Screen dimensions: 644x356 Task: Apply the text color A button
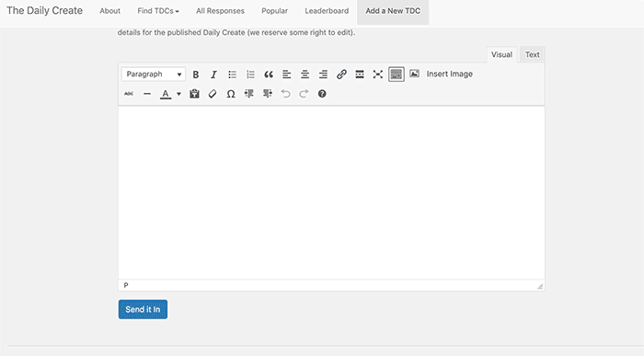(x=166, y=94)
